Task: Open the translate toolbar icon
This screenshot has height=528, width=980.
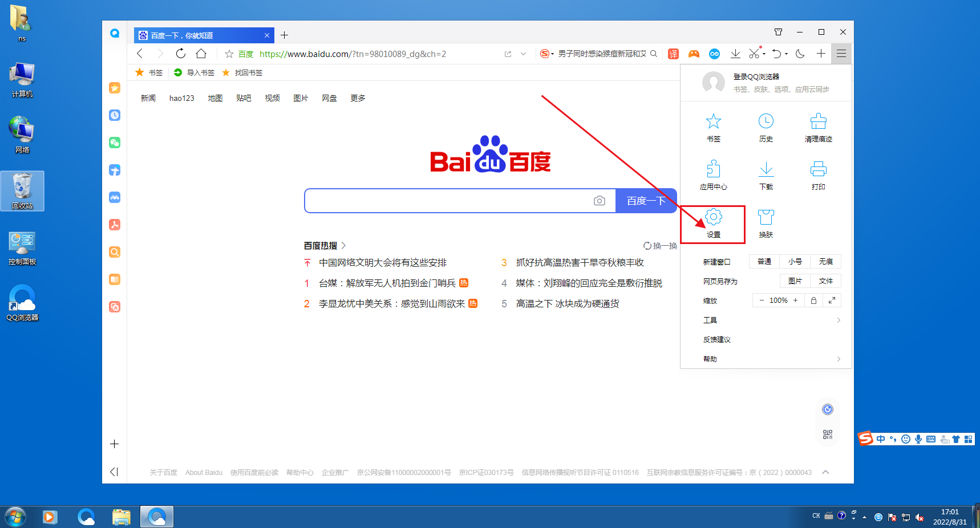Action: pyautogui.click(x=674, y=54)
